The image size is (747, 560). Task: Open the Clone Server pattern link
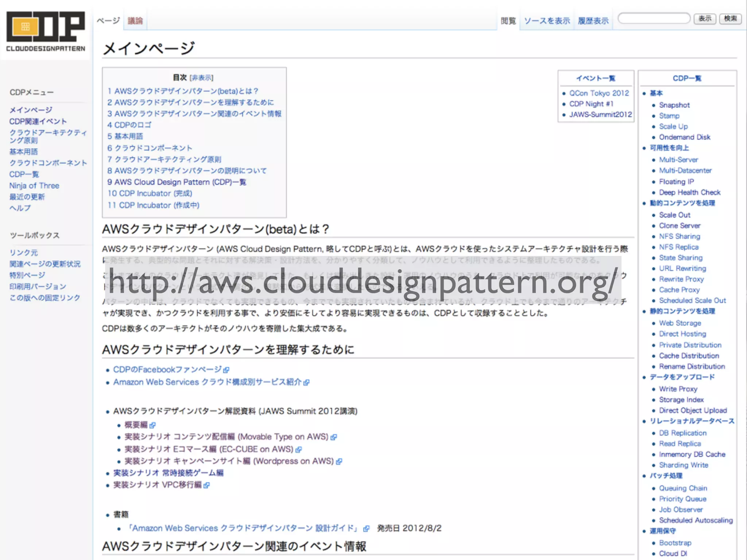point(680,225)
